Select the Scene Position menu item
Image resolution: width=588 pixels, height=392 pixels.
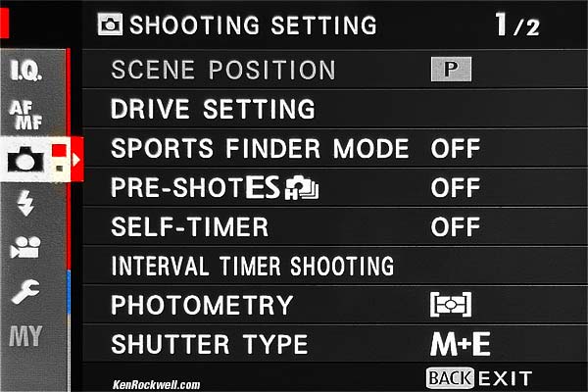[x=222, y=70]
